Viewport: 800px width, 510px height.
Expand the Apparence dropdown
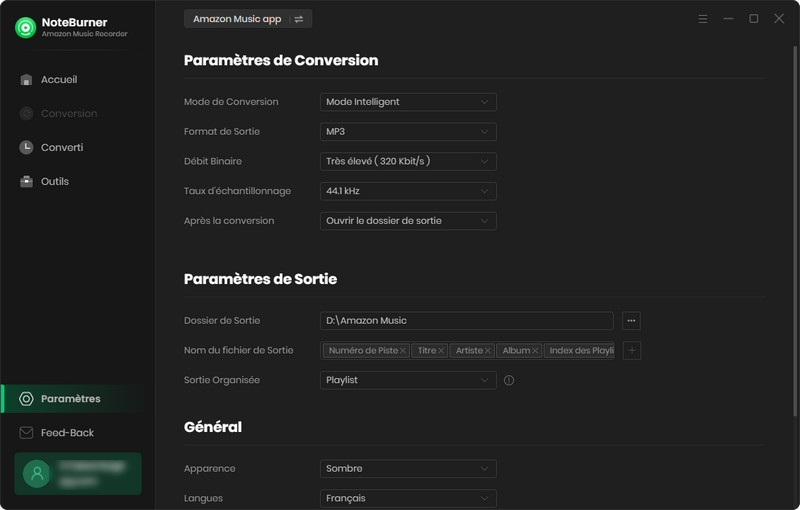(x=408, y=469)
